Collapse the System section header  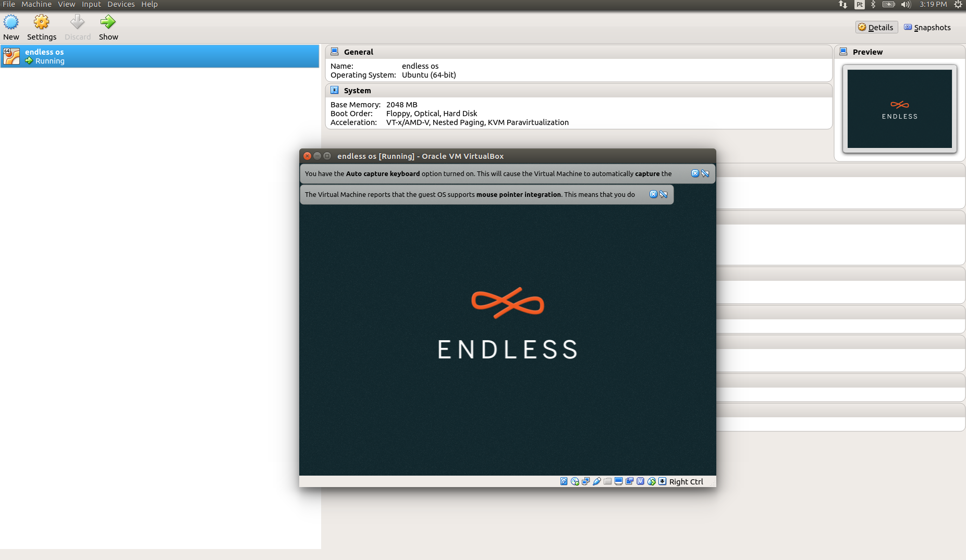pos(579,91)
